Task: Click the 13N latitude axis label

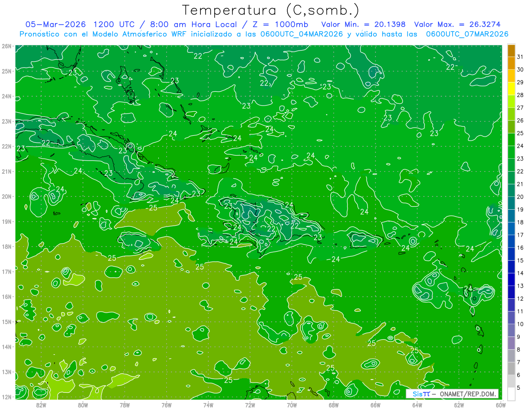Action: (6, 372)
